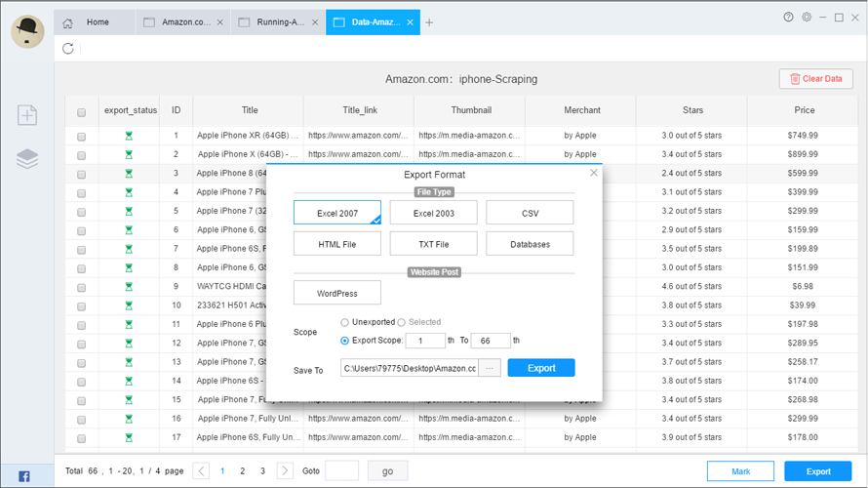Open the layers stack icon in sidebar
Viewport: 868px width, 488px height.
pyautogui.click(x=27, y=159)
